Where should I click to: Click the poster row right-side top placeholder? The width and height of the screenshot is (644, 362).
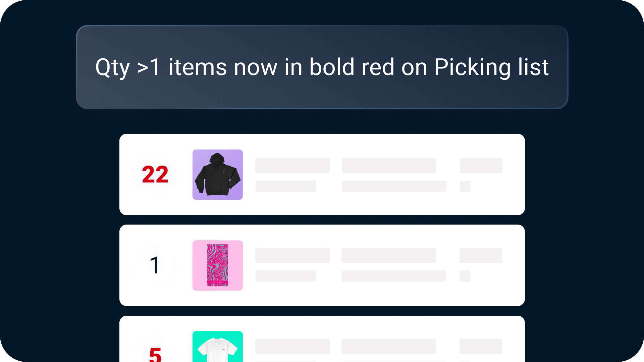pos(481,255)
